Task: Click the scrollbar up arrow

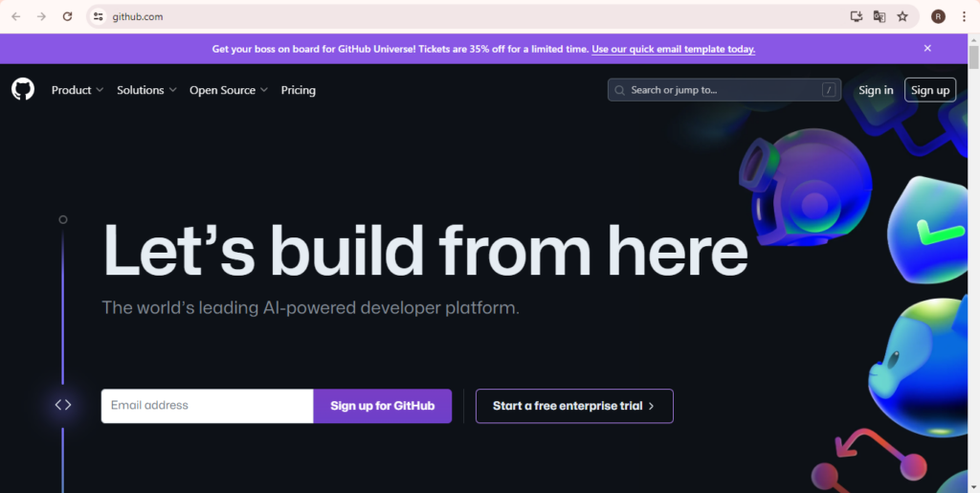Action: coord(973,39)
